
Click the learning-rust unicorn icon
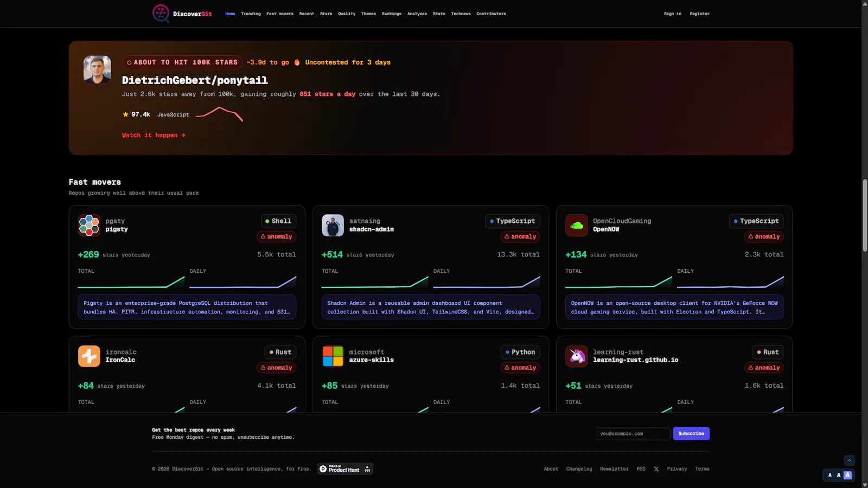point(576,356)
